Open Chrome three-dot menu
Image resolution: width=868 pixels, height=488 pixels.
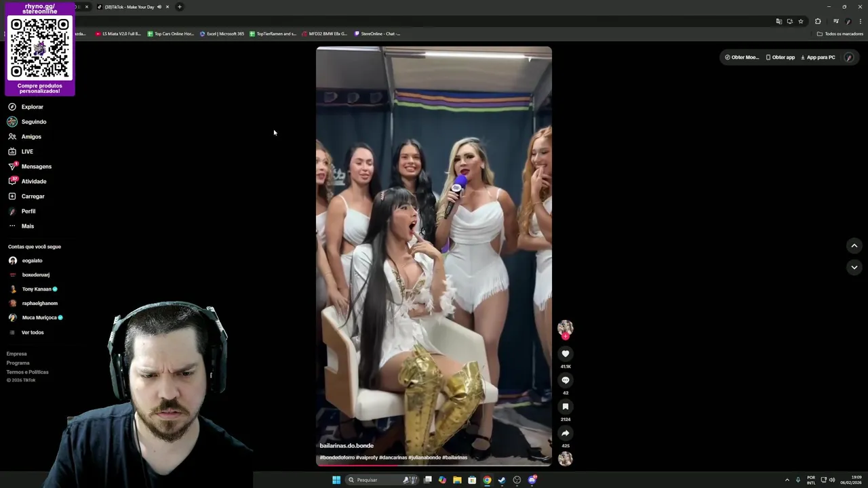click(860, 21)
